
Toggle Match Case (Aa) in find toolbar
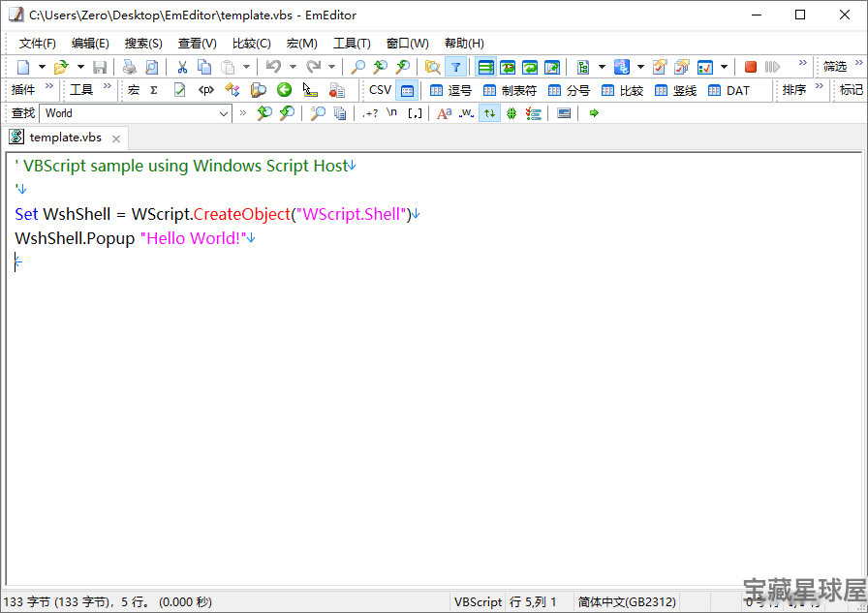444,113
